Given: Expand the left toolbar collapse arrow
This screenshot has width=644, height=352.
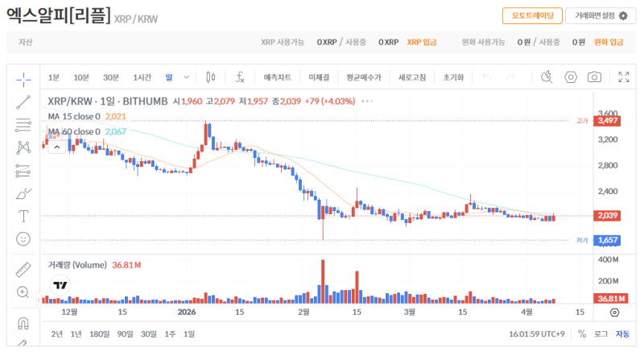Looking at the screenshot, I should [39, 300].
